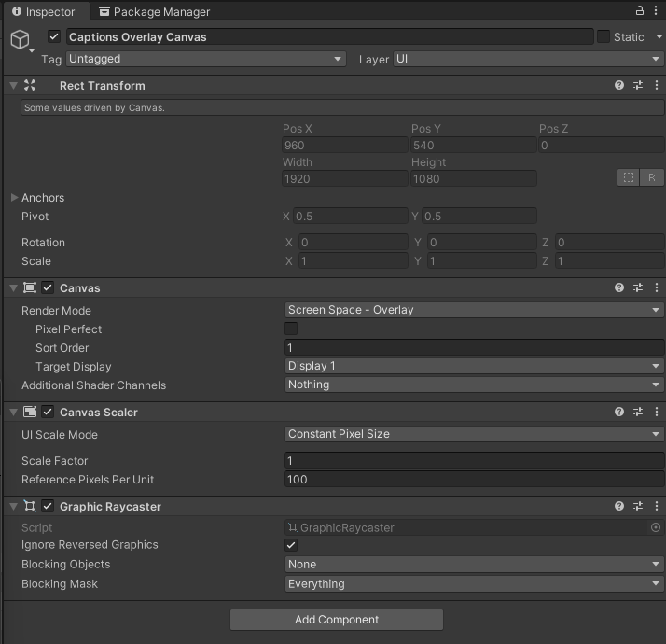The width and height of the screenshot is (666, 644).
Task: Click the Sort Order input field
Action: point(474,347)
